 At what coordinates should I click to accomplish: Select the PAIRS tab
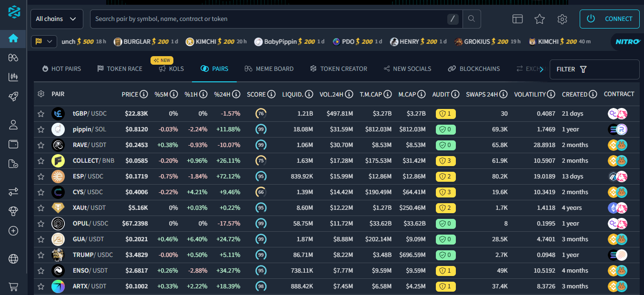point(214,69)
